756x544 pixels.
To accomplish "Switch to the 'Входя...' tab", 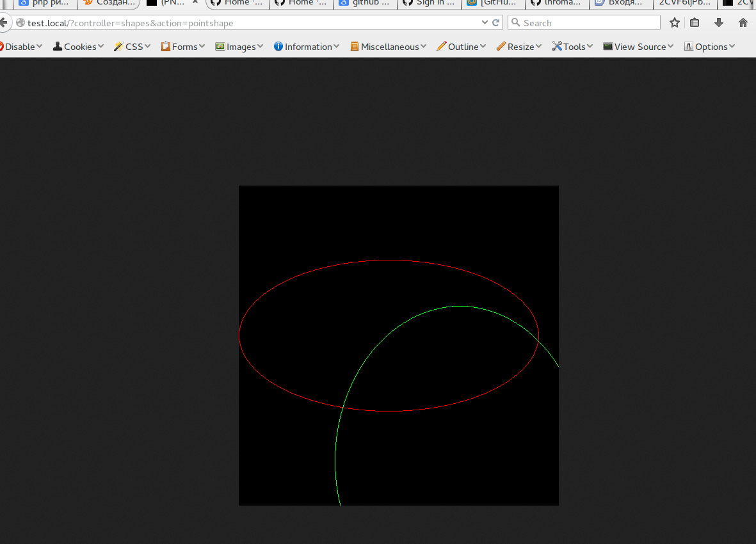I will click(620, 3).
